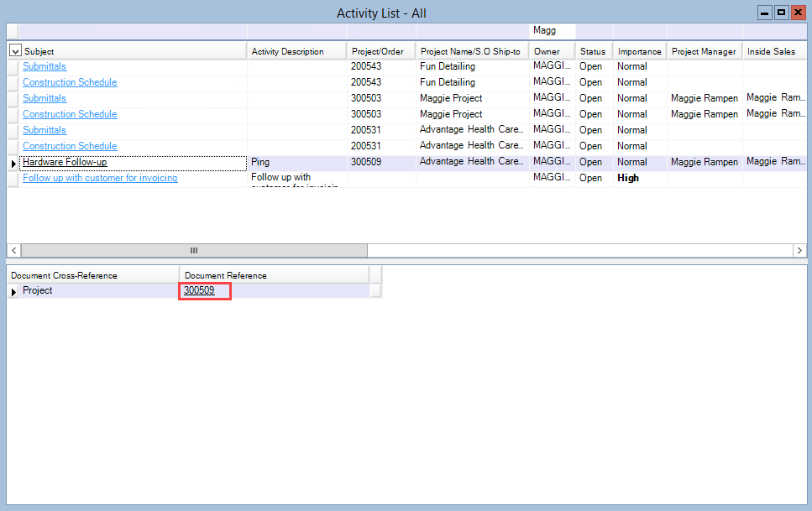This screenshot has width=812, height=511.
Task: Click the horizontal scrollbar's left arrow
Action: [13, 250]
